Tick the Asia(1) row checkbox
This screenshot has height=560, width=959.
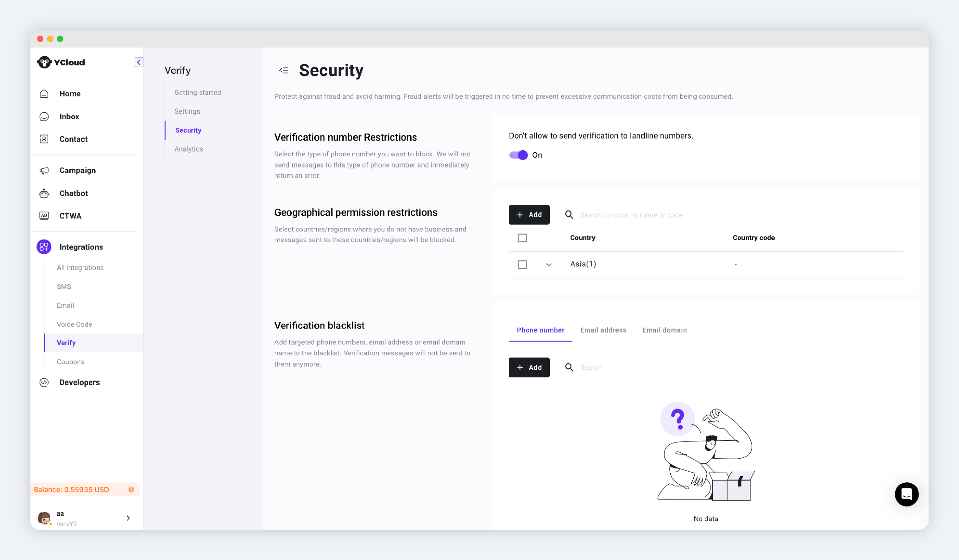click(x=522, y=265)
